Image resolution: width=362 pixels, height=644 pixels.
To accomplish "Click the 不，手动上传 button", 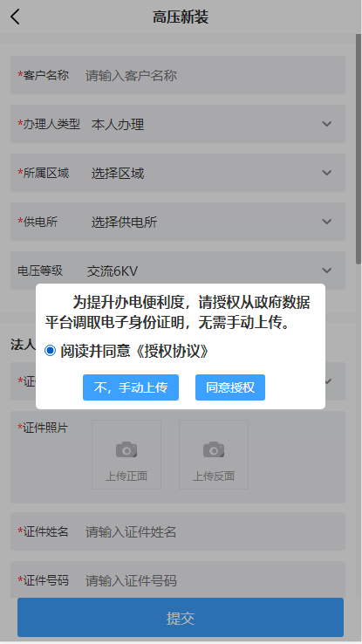I will 131,387.
